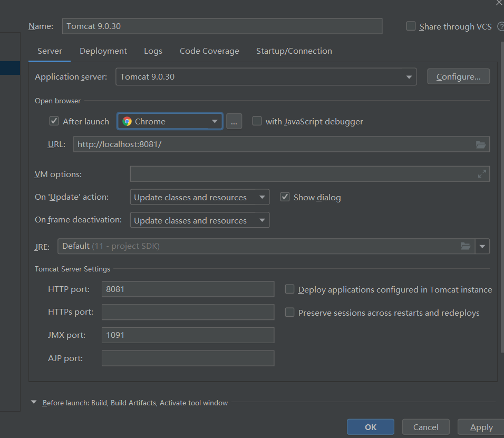Toggle the After launch checkbox
Screen dimensions: 504x438
54,121
